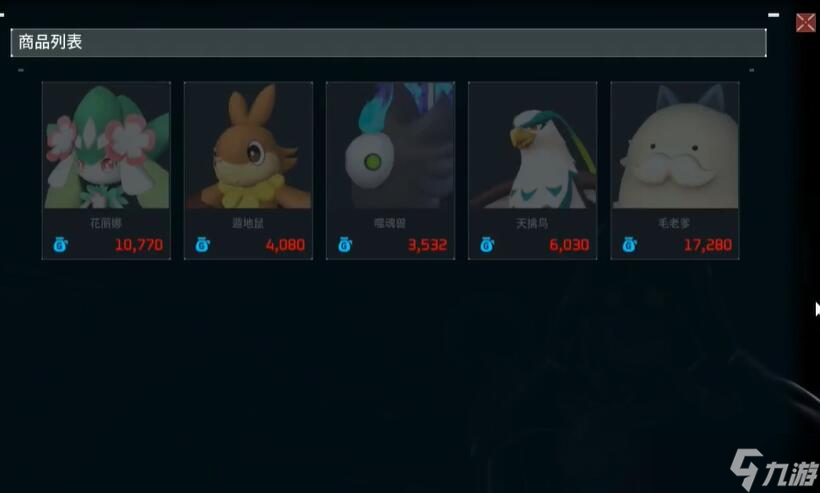Click gold coin icon beside 6,030 price

pyautogui.click(x=487, y=245)
